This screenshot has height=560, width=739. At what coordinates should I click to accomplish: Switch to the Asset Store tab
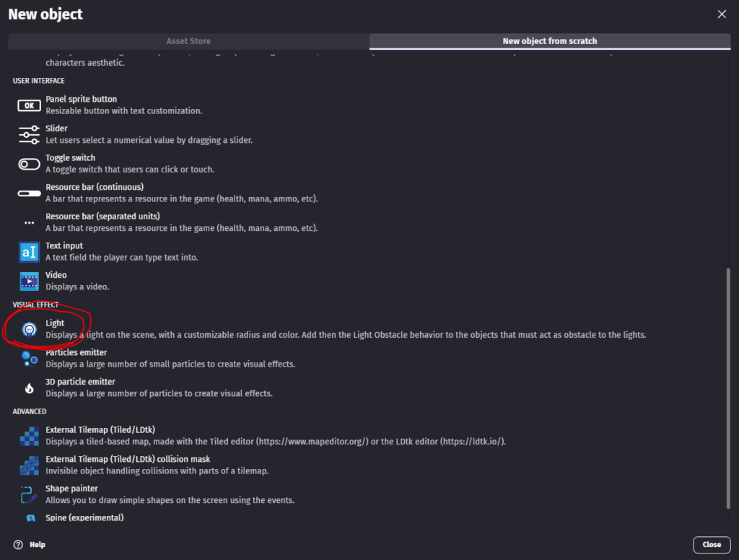[188, 41]
